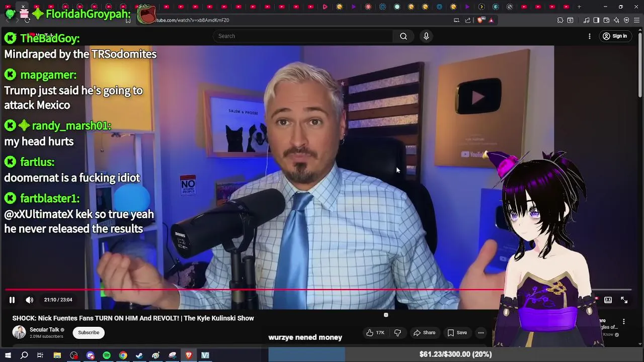
Task: Open Brave Shields lion icon
Action: pos(480,20)
